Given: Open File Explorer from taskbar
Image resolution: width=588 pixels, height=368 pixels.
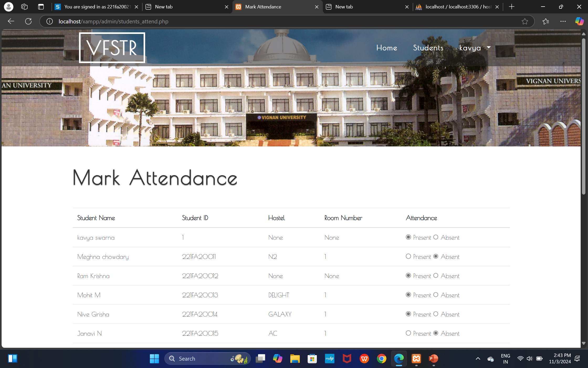Looking at the screenshot, I should [x=295, y=359].
